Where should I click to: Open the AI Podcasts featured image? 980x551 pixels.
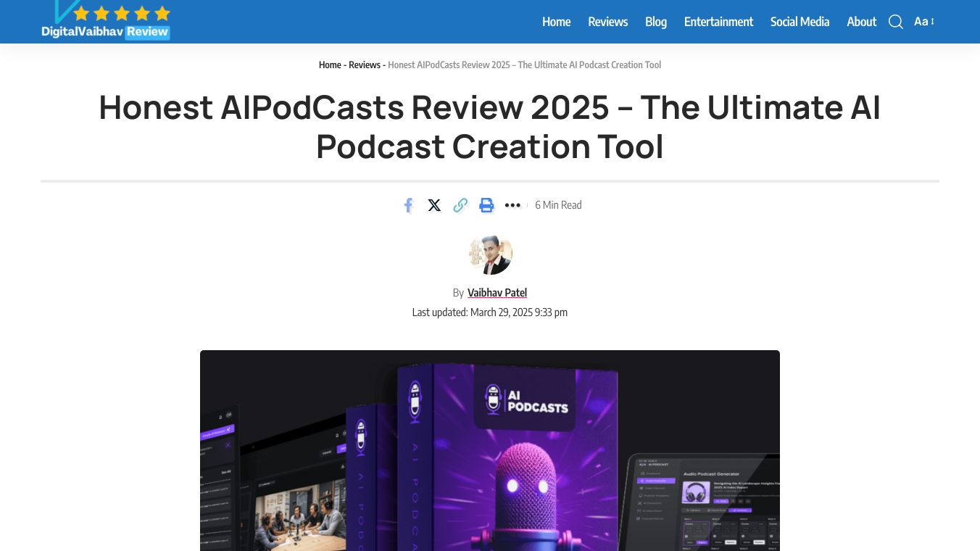pos(490,450)
